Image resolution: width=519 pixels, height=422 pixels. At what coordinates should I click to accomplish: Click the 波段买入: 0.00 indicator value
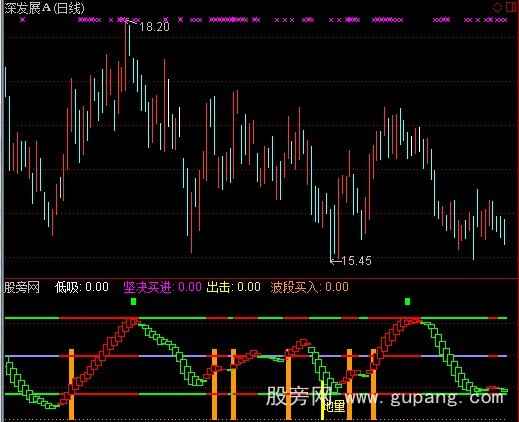coord(310,287)
